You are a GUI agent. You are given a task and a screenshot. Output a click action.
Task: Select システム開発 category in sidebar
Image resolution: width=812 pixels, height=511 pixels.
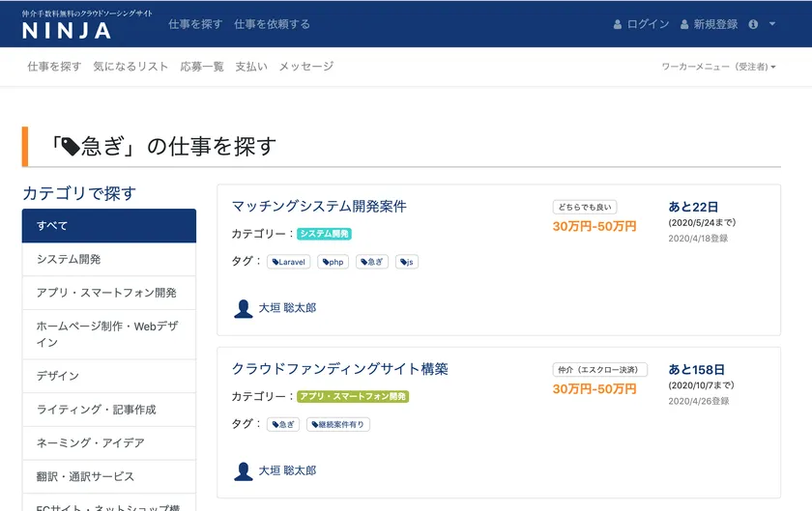tap(108, 259)
